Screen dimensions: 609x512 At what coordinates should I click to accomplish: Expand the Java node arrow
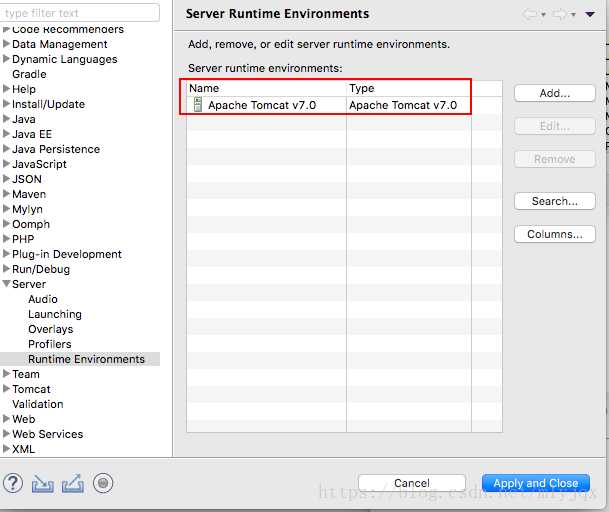pyautogui.click(x=6, y=119)
